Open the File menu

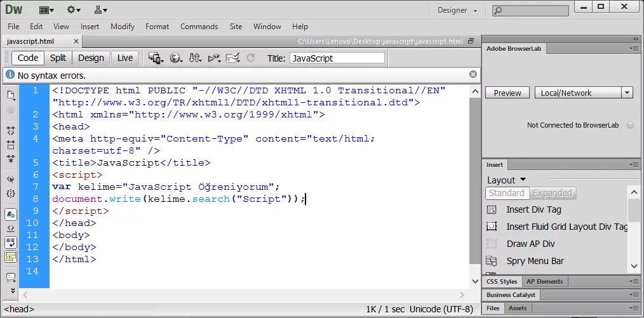(13, 26)
